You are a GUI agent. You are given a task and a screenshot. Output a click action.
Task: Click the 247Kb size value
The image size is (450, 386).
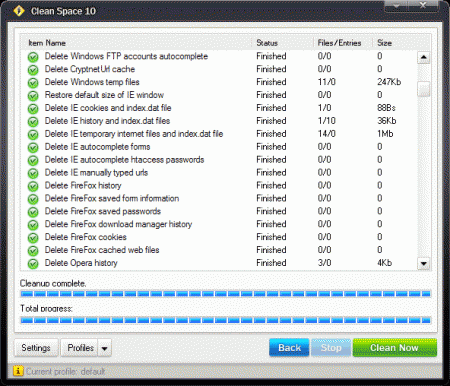389,82
